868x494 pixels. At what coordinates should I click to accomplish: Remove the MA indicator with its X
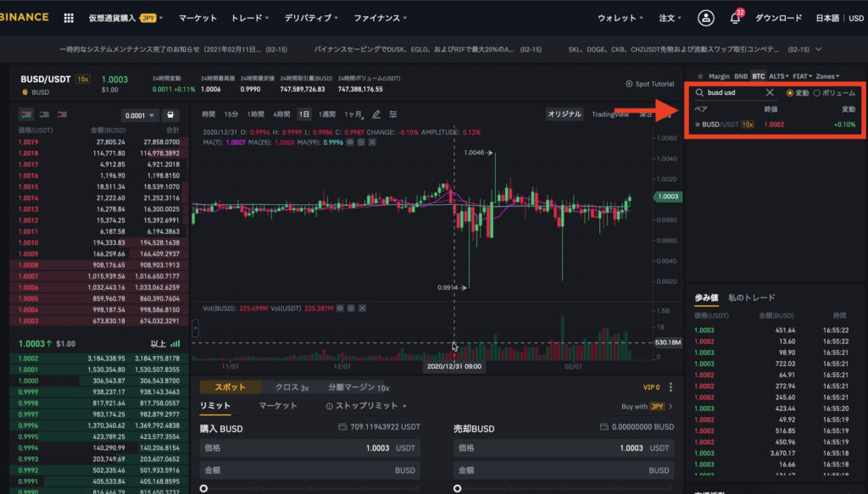372,142
